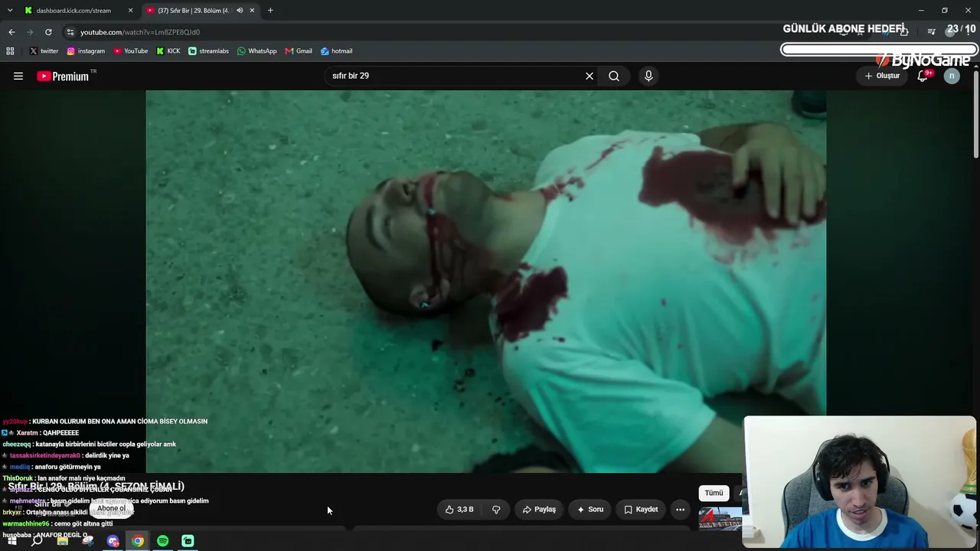980x551 pixels.
Task: Click the video player frame
Action: [x=485, y=282]
